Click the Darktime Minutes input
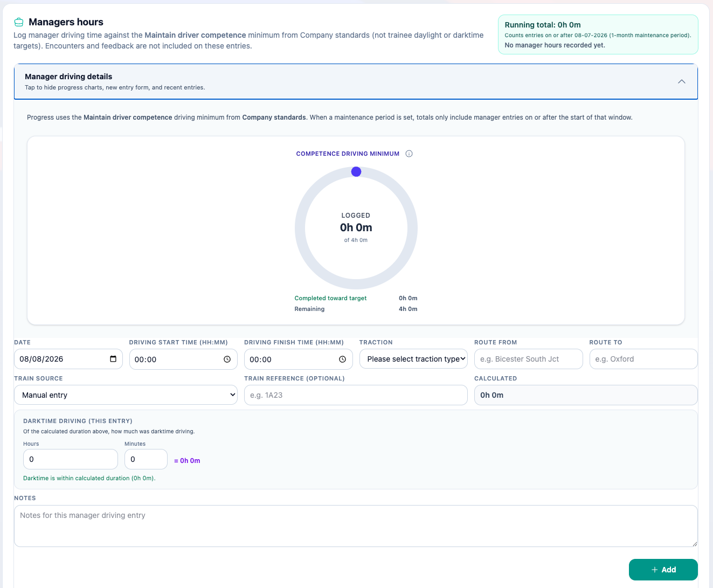Image resolution: width=713 pixels, height=588 pixels. (x=146, y=459)
